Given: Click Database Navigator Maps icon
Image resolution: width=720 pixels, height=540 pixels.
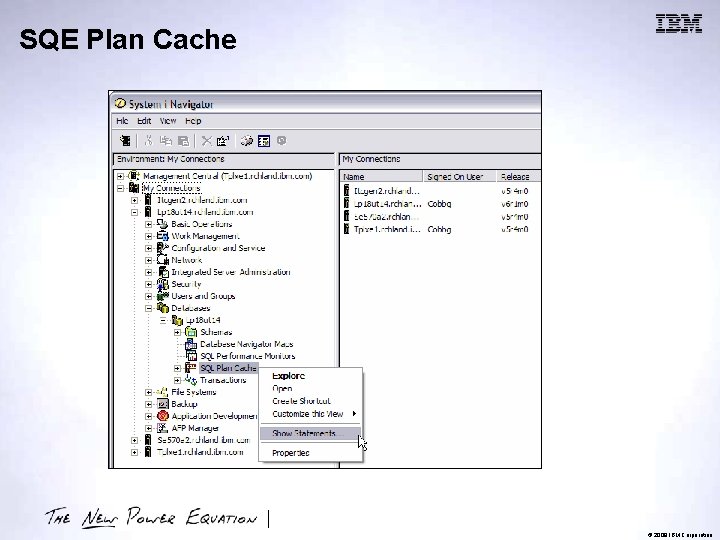Looking at the screenshot, I should [x=191, y=344].
